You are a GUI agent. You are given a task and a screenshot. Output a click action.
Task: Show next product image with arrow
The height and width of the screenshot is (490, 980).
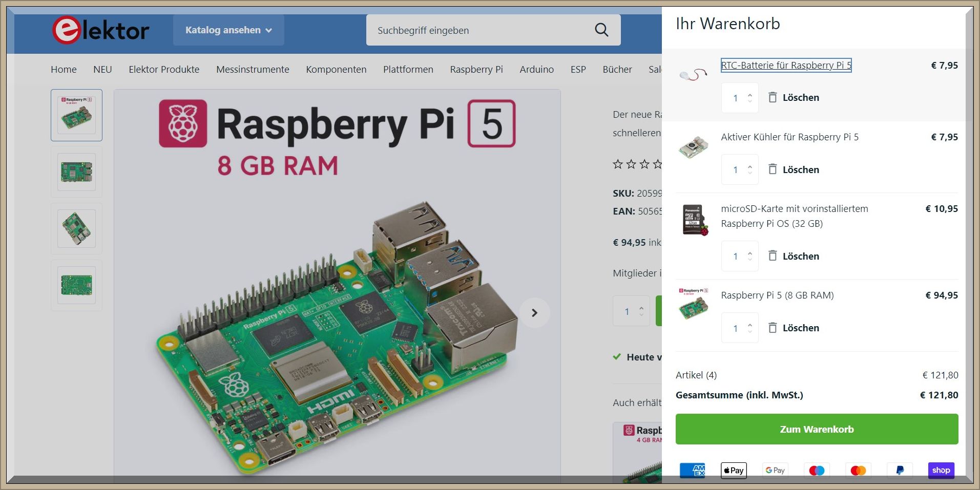tap(534, 312)
